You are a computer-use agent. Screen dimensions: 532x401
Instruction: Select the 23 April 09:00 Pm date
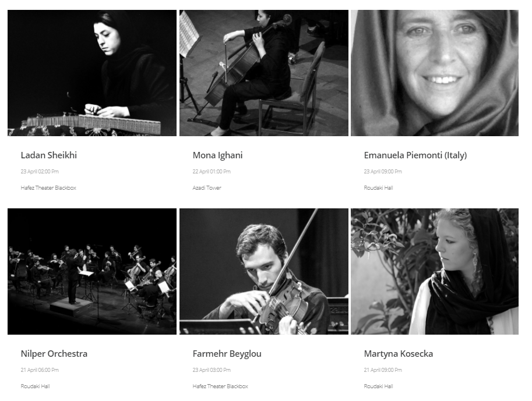383,172
